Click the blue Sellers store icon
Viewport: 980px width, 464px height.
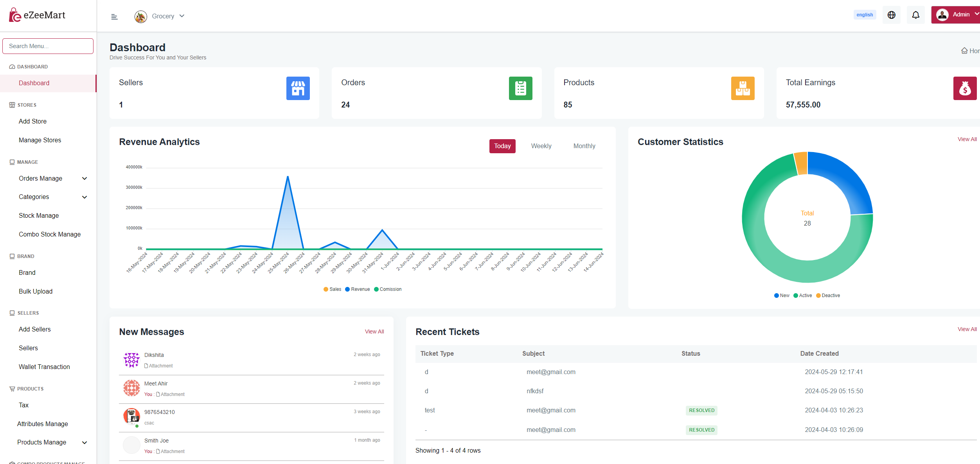[298, 88]
